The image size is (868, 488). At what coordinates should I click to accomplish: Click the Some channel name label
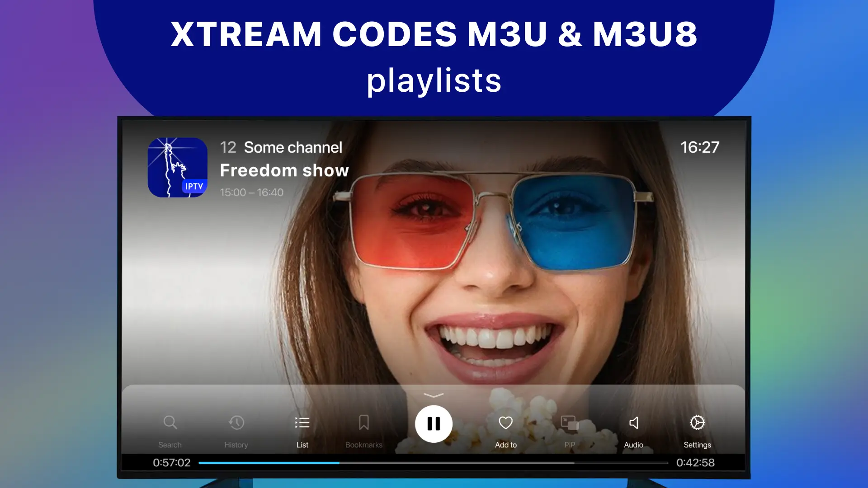pos(293,147)
